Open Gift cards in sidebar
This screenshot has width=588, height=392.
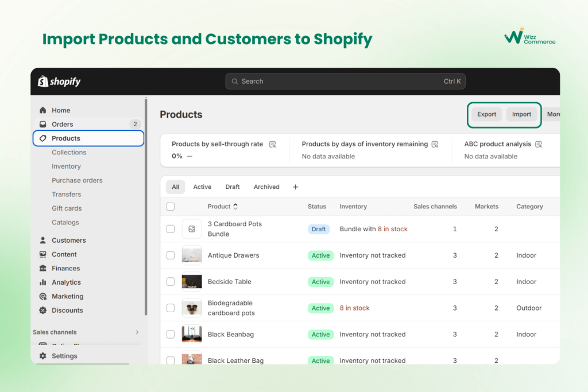[67, 208]
